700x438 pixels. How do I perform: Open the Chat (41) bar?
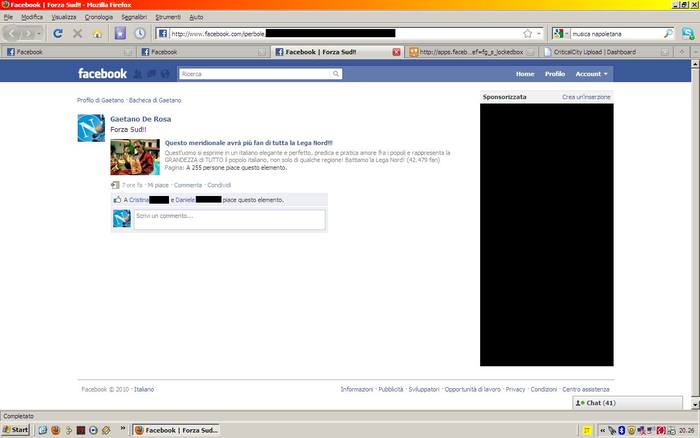coord(627,403)
